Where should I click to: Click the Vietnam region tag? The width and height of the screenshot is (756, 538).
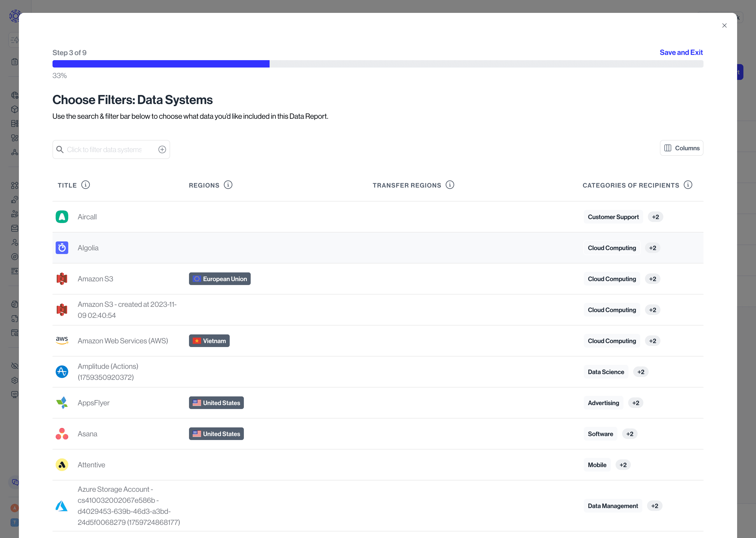pyautogui.click(x=209, y=340)
